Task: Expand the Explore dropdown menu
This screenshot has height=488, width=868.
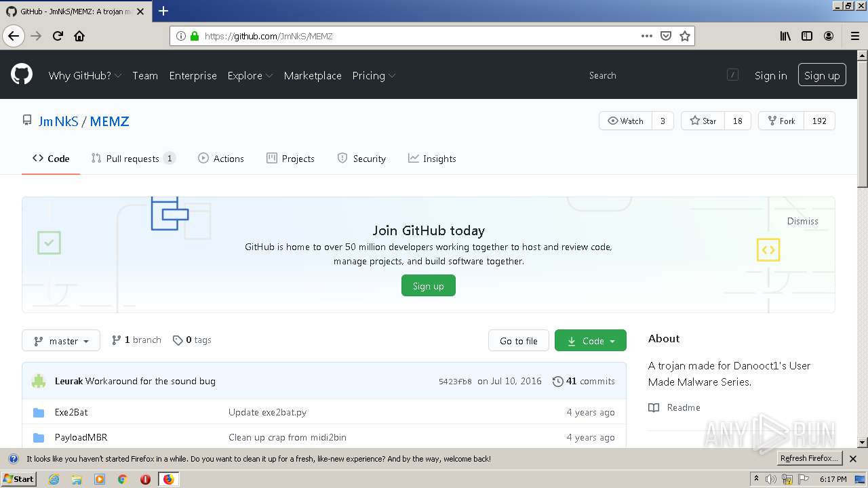Action: tap(250, 75)
